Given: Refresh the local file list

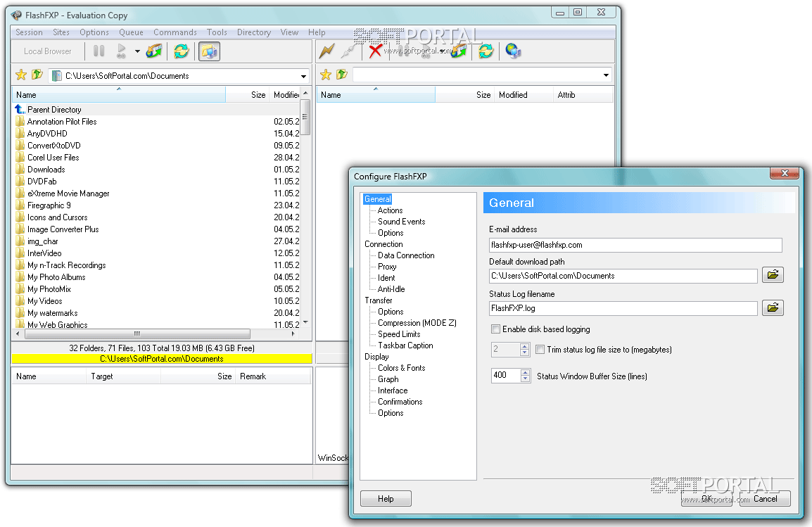Looking at the screenshot, I should (182, 51).
